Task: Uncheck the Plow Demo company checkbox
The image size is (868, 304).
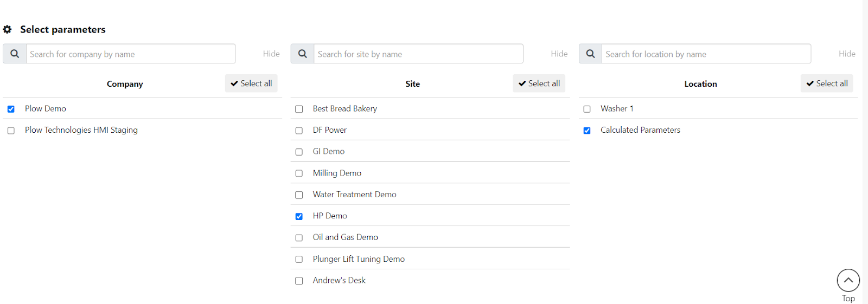Action: click(x=11, y=109)
